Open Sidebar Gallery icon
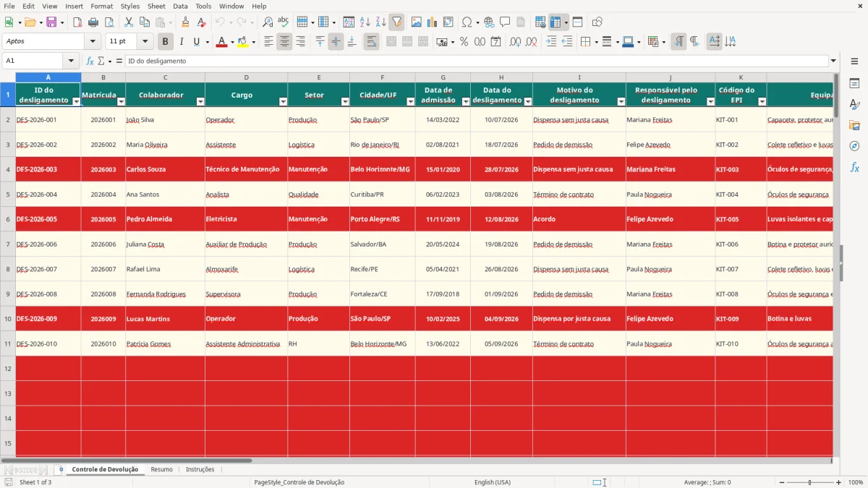Viewport: 868px width, 488px height. click(854, 125)
